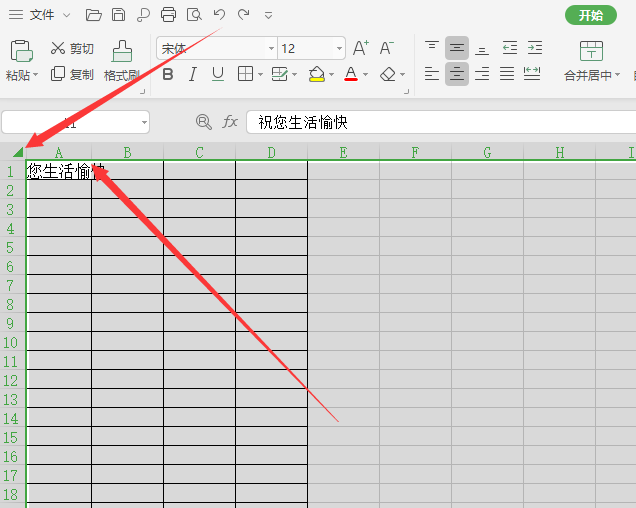Apply cell borders icon

point(245,74)
